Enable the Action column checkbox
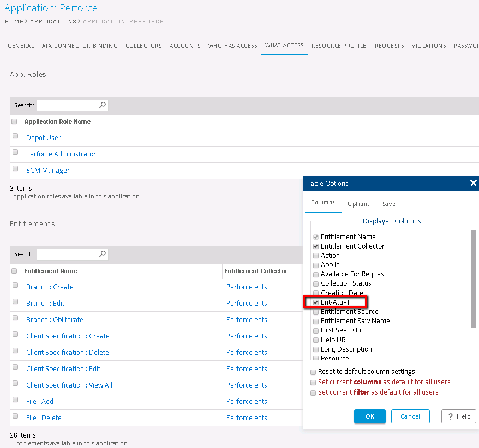The height and width of the screenshot is (448, 479). [316, 256]
